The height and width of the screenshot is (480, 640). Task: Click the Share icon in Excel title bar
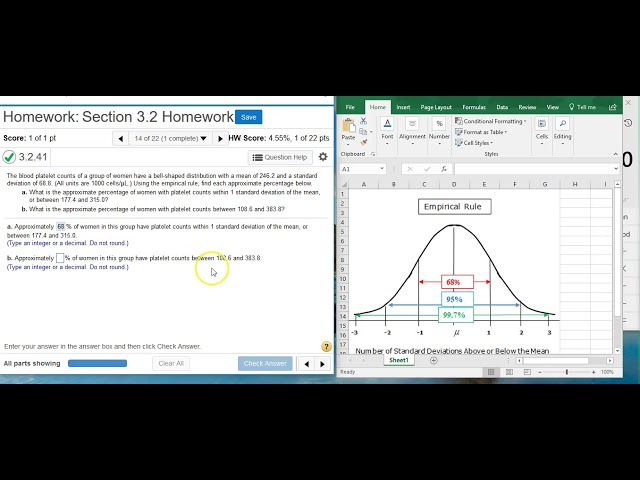612,107
